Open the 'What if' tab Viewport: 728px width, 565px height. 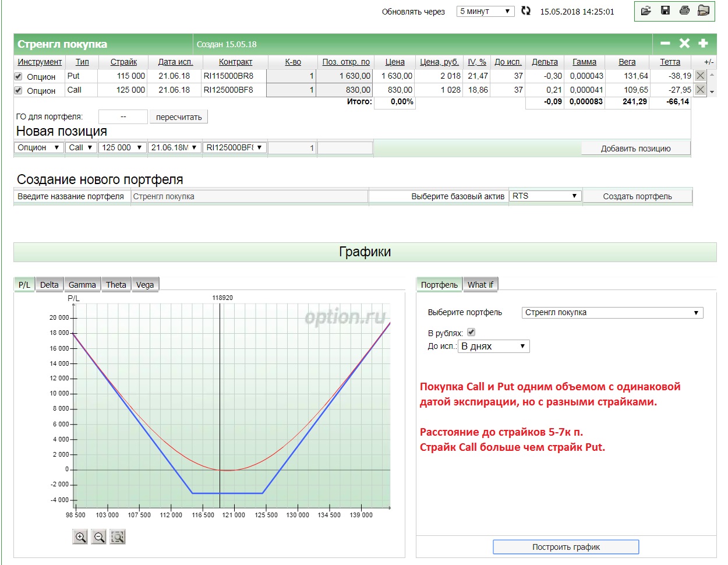tap(480, 285)
